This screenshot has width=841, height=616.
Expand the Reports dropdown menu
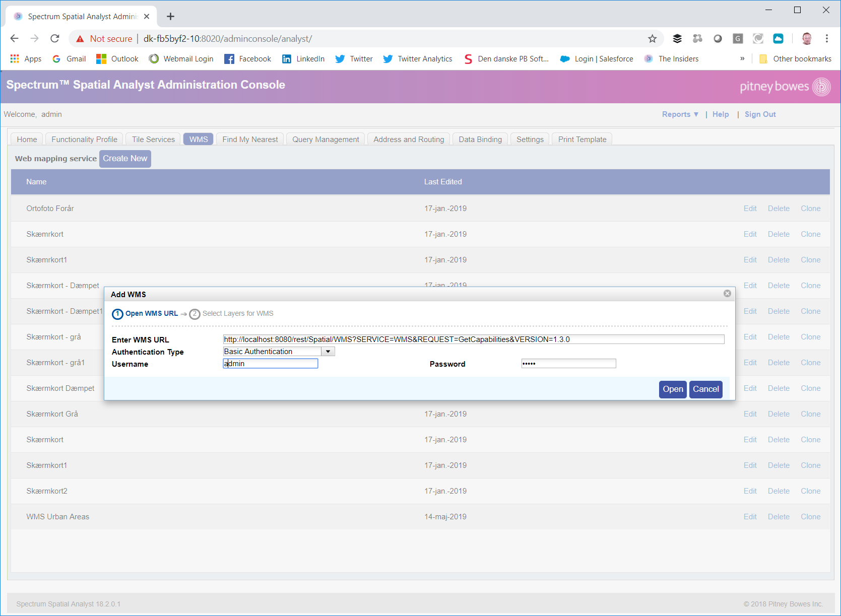[680, 114]
